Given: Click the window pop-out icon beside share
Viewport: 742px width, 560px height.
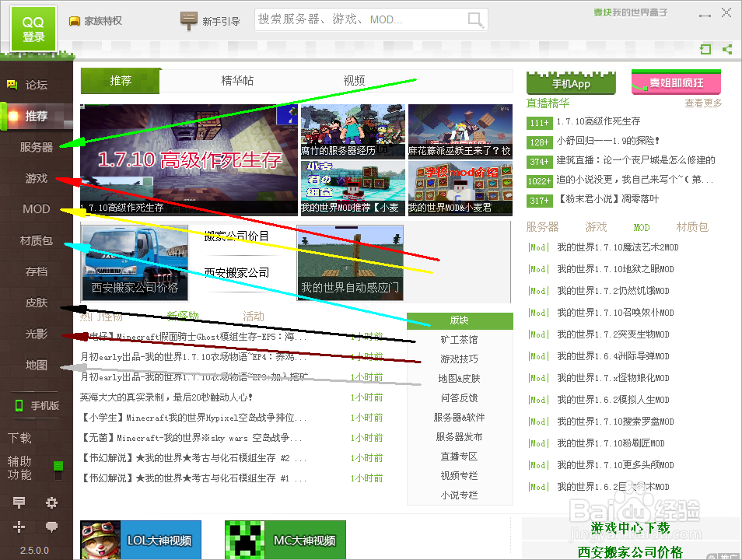Looking at the screenshot, I should [x=705, y=49].
